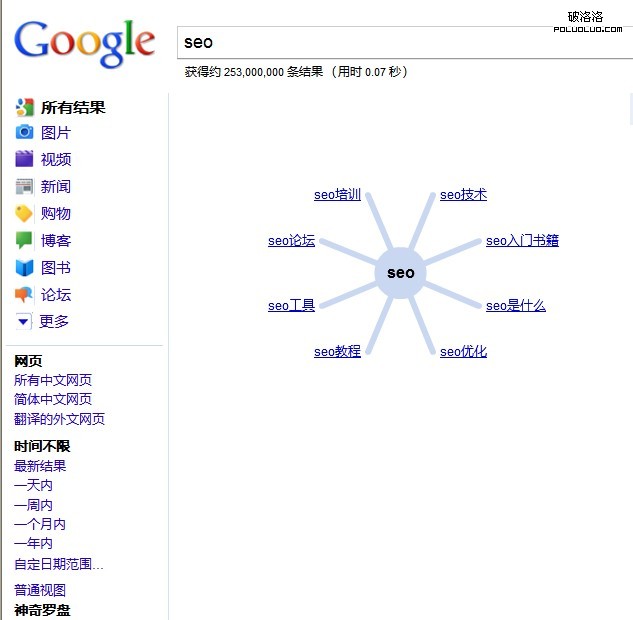The height and width of the screenshot is (620, 633).
Task: Open the seo工具 wheel link
Action: point(291,306)
